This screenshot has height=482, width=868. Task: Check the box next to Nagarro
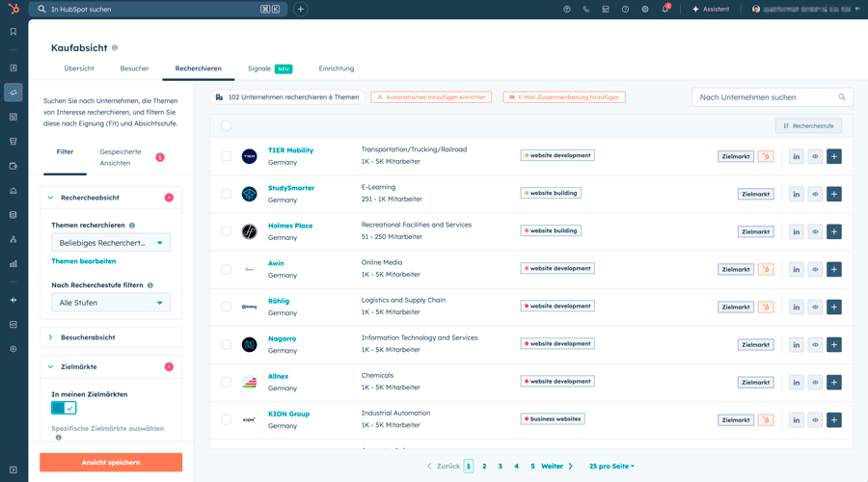click(226, 344)
